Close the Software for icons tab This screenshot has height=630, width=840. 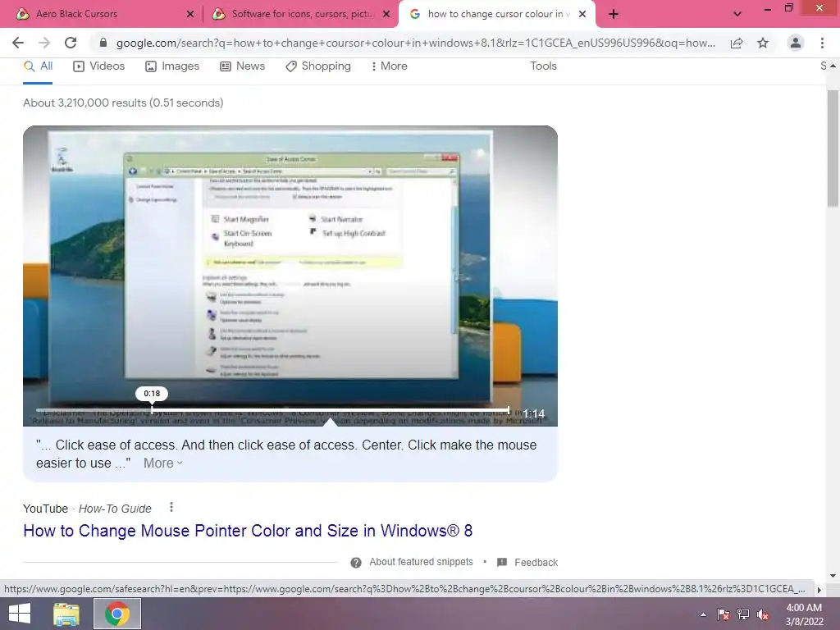[x=386, y=15]
